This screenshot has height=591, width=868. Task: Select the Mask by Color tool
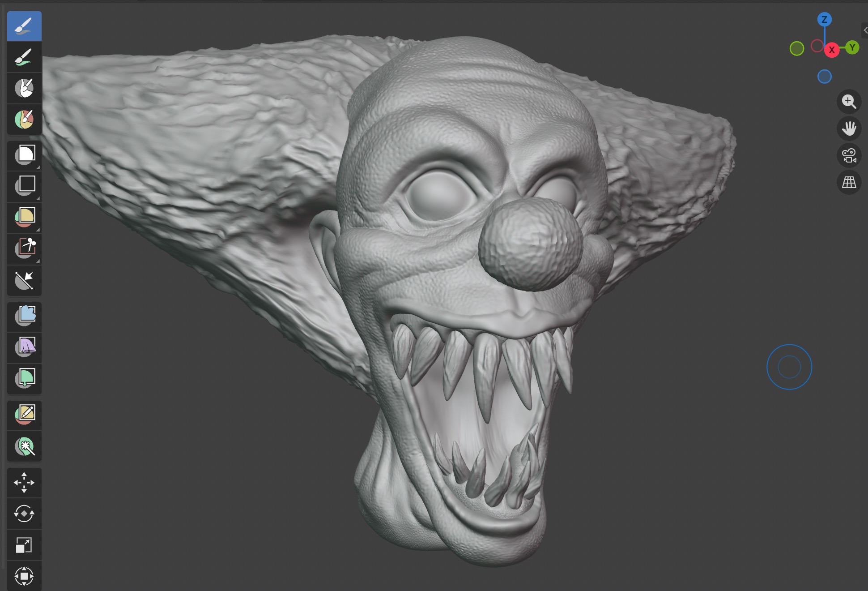coord(24,446)
